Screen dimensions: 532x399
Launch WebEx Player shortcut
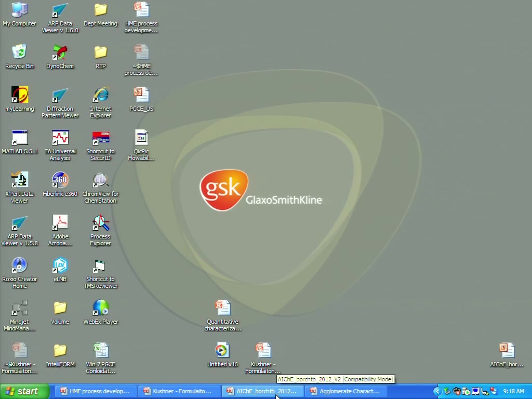tap(100, 312)
